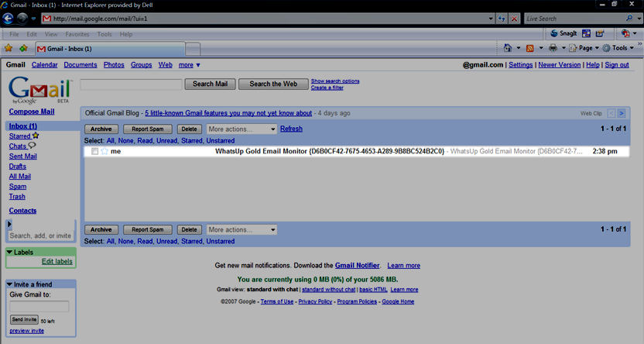The height and width of the screenshot is (344, 644).
Task: Open the Tools gear menu in command bar
Action: coord(618,48)
